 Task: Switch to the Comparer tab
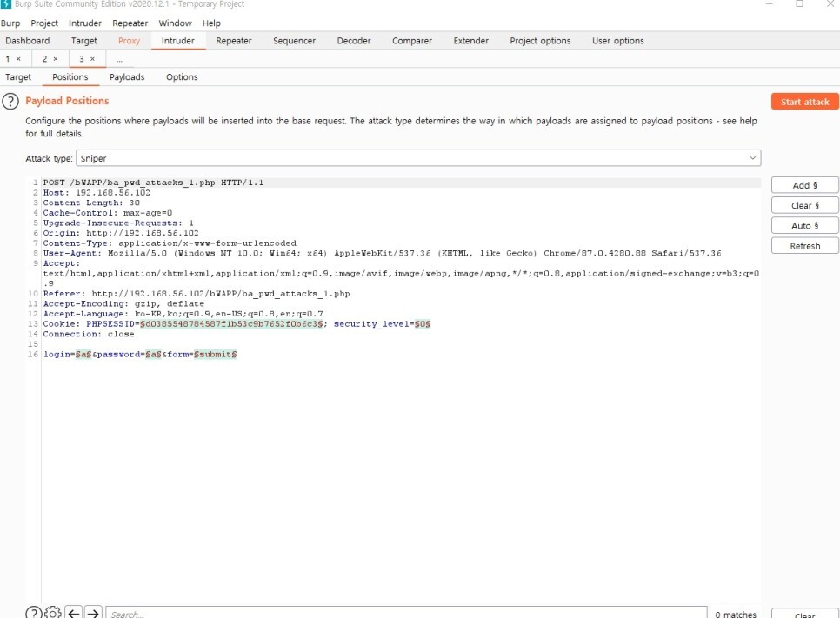tap(412, 41)
